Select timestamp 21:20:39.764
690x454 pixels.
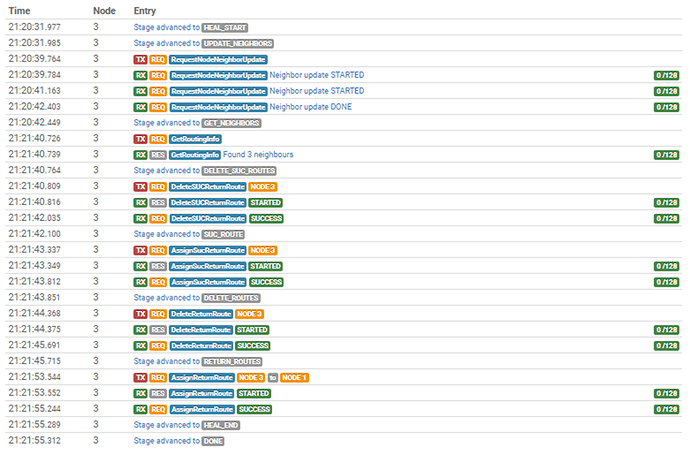coord(34,59)
